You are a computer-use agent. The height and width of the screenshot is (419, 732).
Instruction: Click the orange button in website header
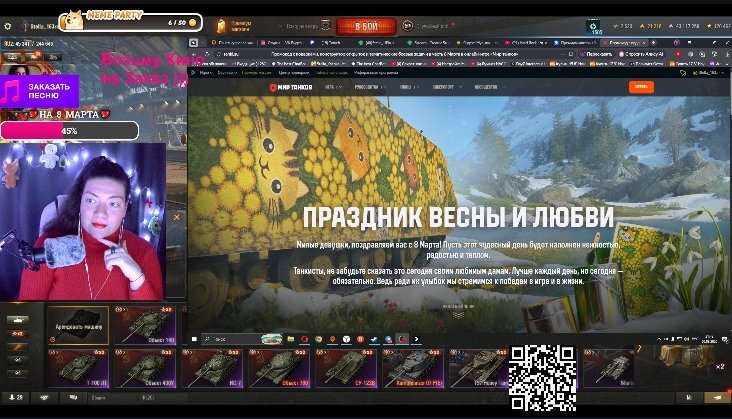tap(641, 87)
